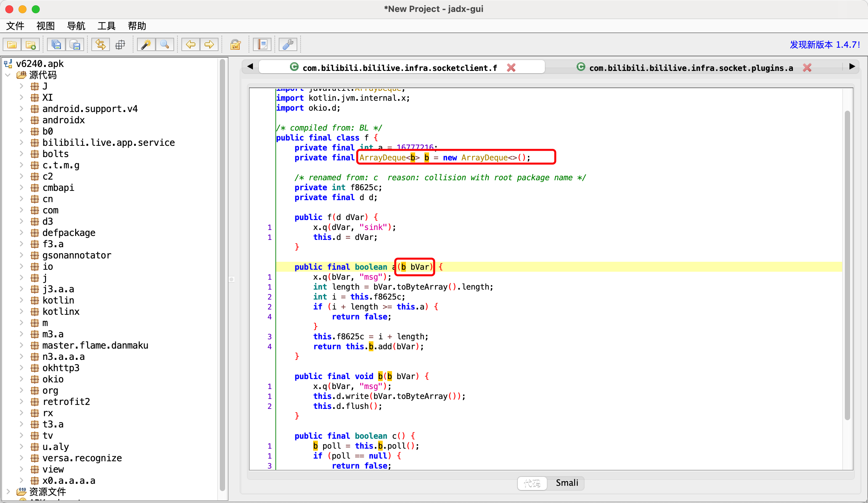The image size is (868, 503).
Task: Click the code editor vertical scrollbar
Action: pos(847,265)
